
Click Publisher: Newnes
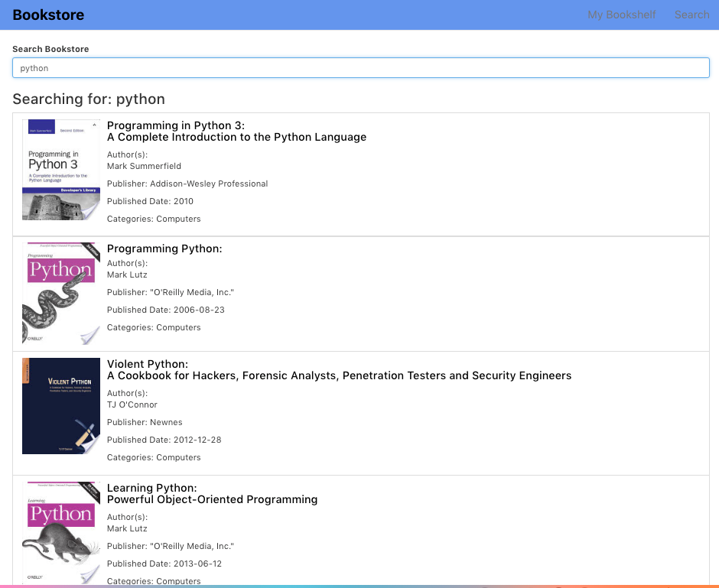pos(145,422)
